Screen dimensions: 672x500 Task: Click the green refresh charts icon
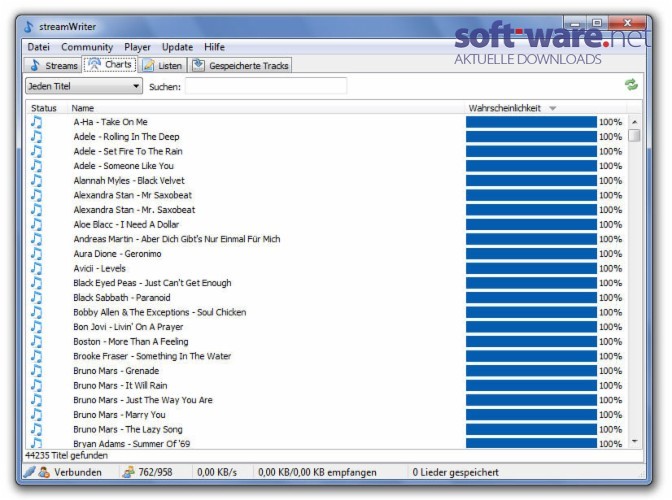pos(631,84)
